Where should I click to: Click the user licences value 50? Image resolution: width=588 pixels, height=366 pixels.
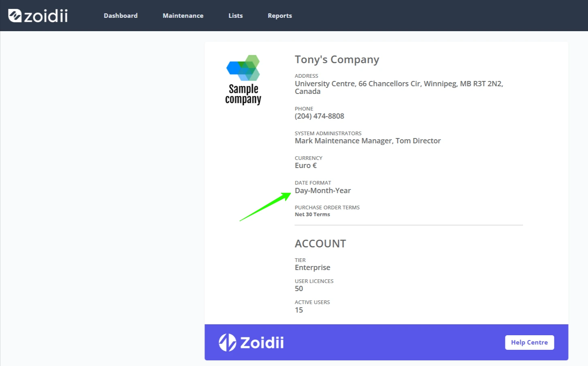coord(299,289)
